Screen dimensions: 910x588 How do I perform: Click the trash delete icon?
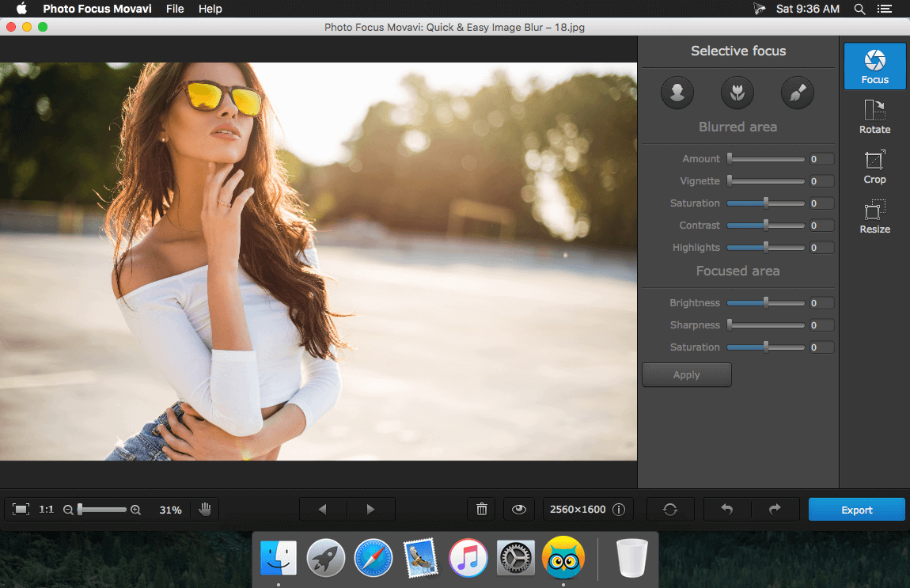click(482, 510)
